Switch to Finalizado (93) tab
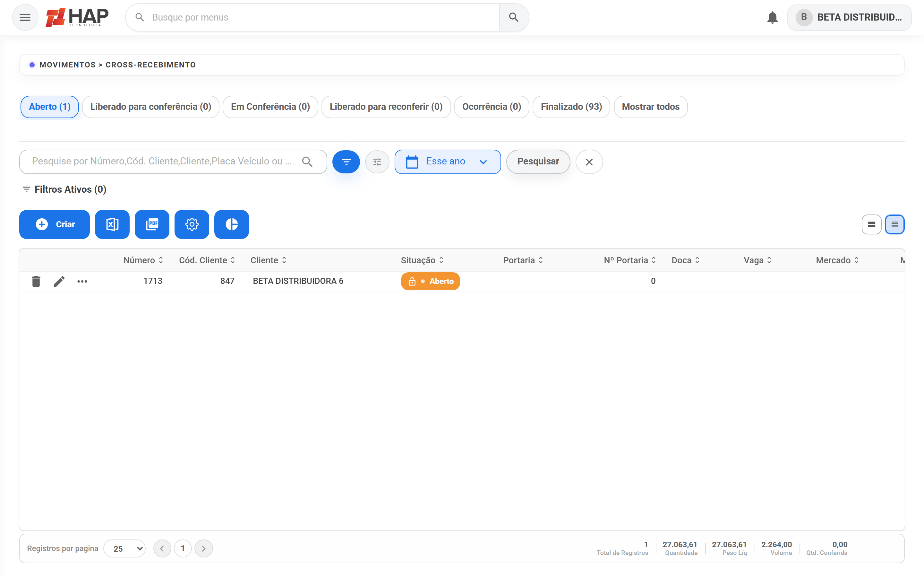This screenshot has width=924, height=578. (571, 107)
